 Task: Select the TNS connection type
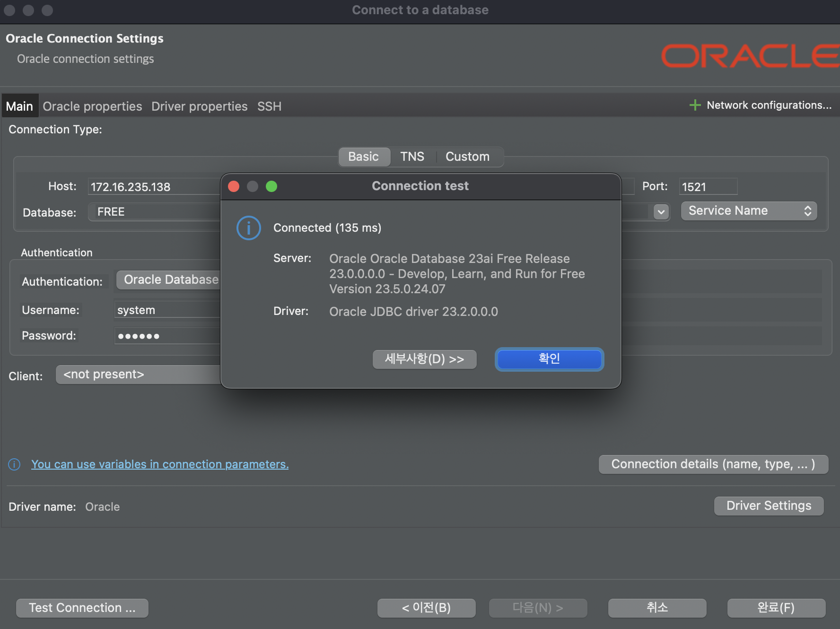point(412,157)
